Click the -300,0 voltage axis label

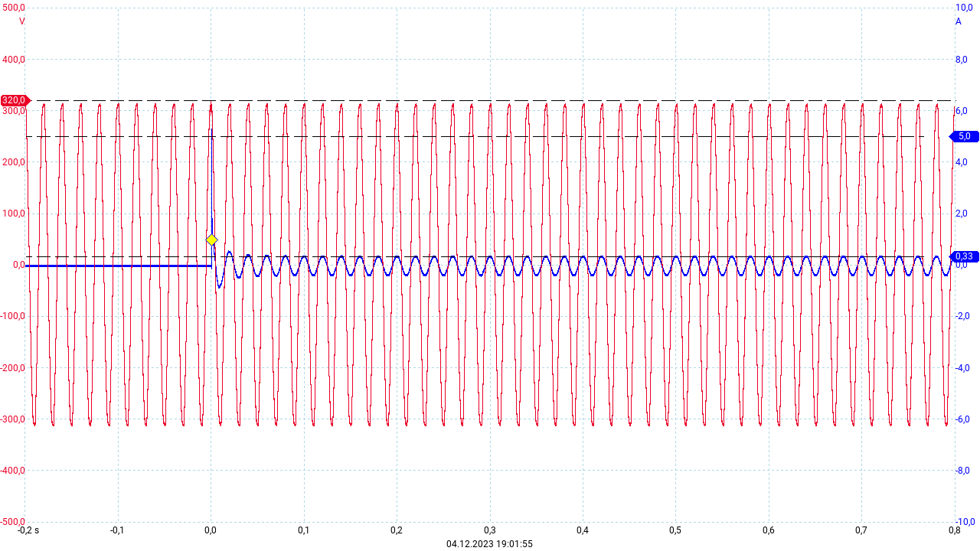pyautogui.click(x=13, y=419)
